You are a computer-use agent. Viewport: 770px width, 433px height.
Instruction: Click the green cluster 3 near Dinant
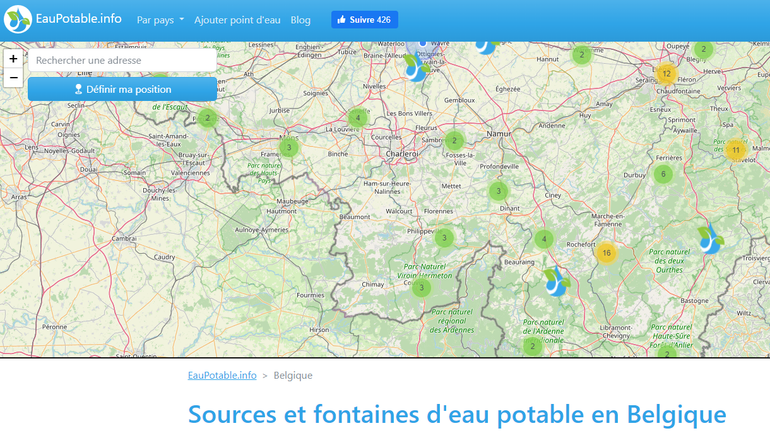tap(498, 191)
